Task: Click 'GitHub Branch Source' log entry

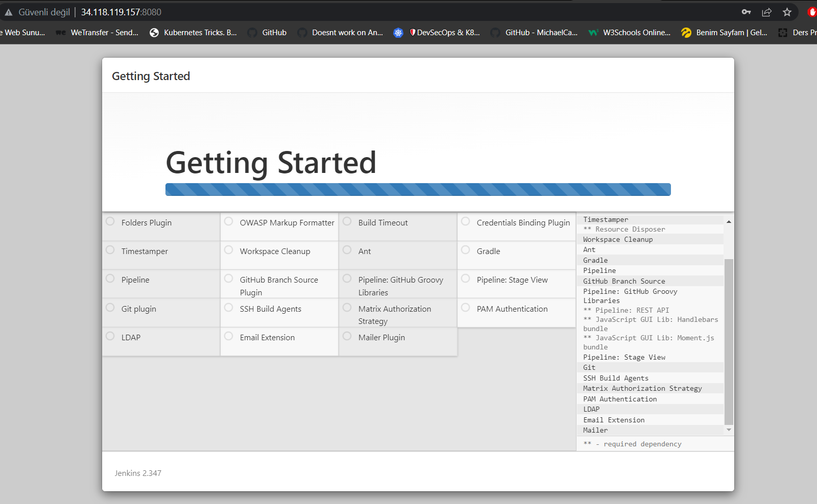Action: tap(624, 282)
